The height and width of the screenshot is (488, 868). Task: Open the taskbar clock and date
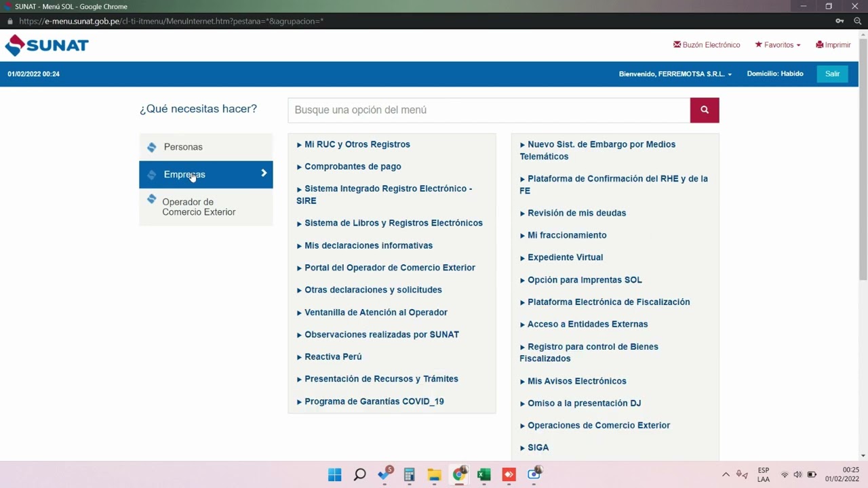[842, 474]
